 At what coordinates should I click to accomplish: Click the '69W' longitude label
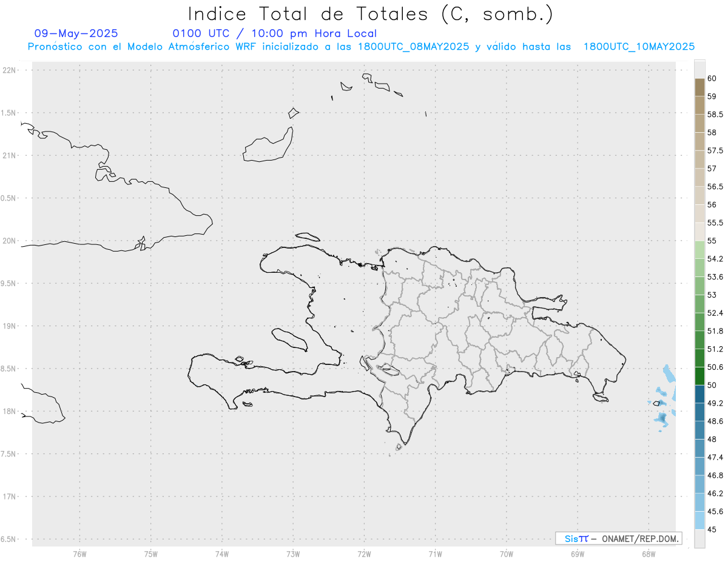(578, 554)
